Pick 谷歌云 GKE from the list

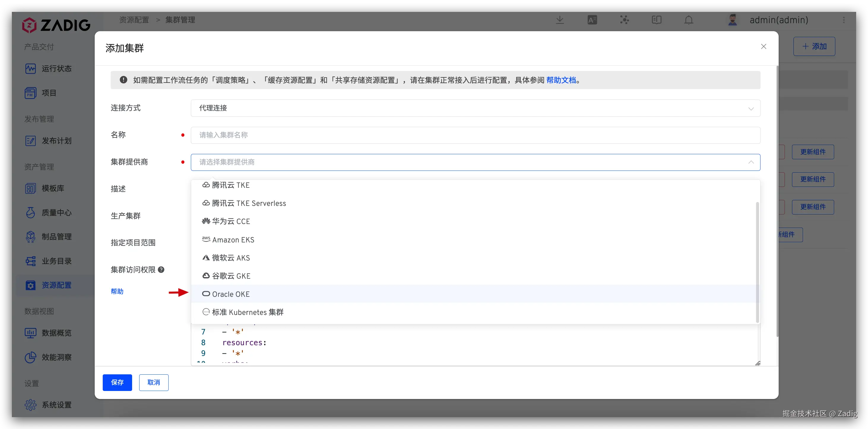tap(231, 276)
